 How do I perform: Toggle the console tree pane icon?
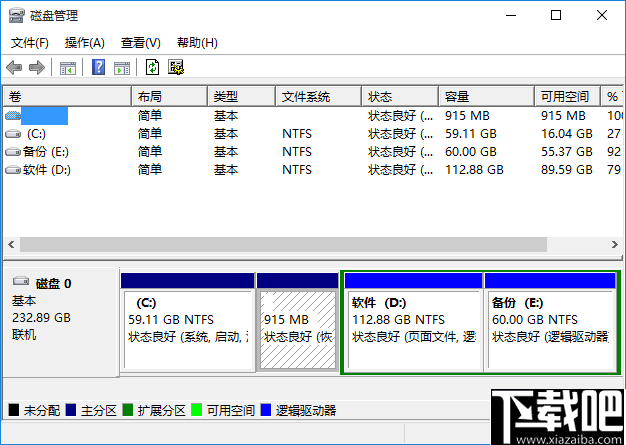[x=68, y=68]
